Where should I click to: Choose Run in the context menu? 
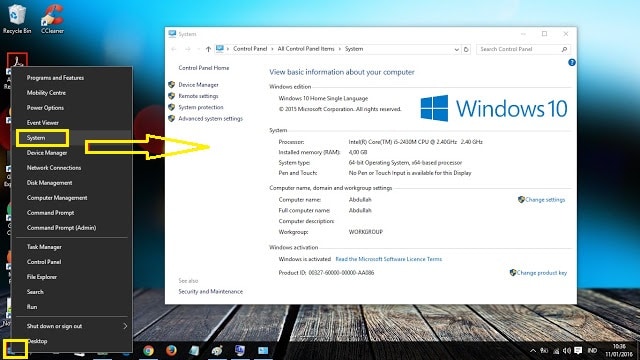tap(32, 307)
